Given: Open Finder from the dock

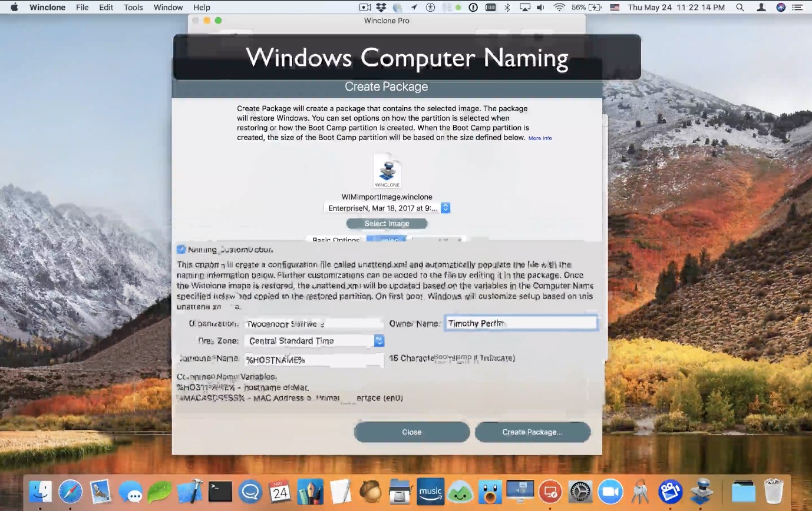Looking at the screenshot, I should click(x=41, y=491).
